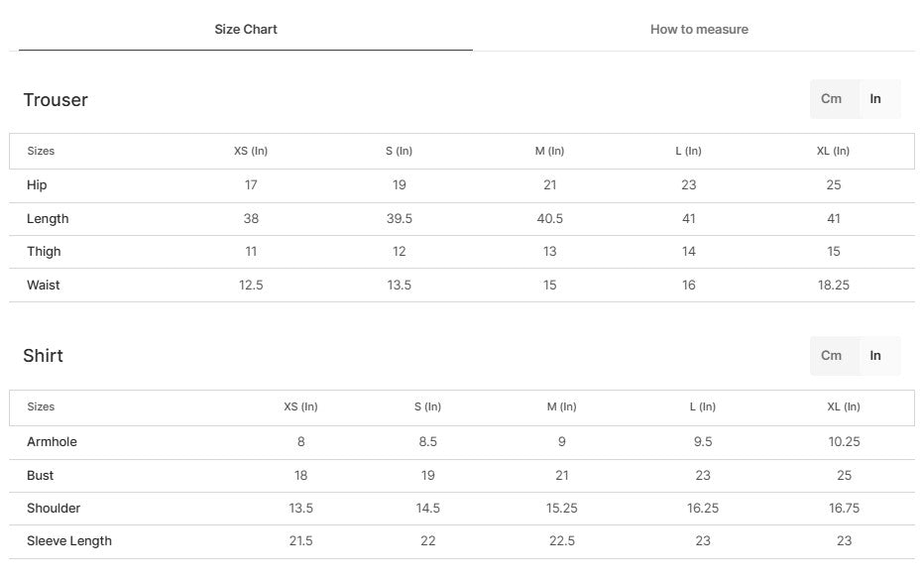
Task: Click the Trouser Thigh row label
Action: (x=44, y=252)
